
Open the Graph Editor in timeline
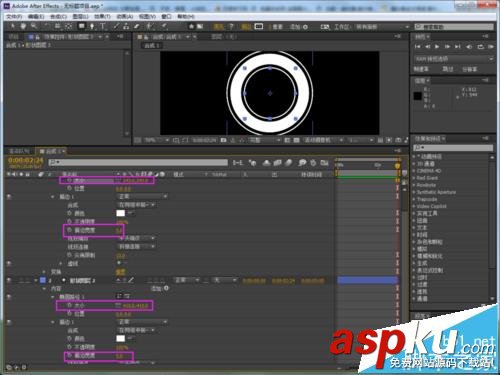point(324,163)
